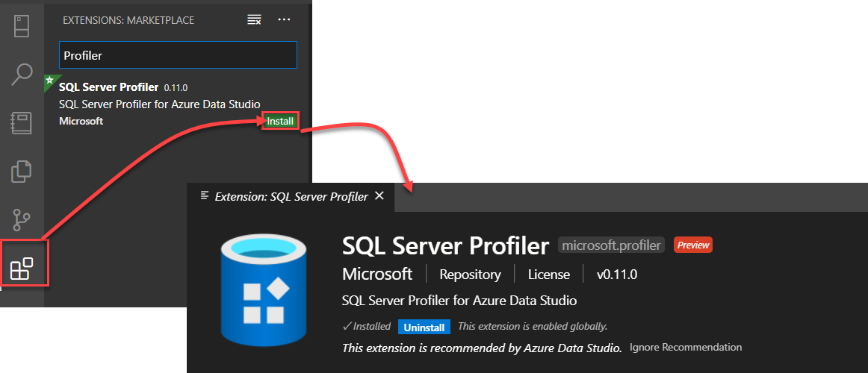Install the SQL Server Profiler extension
Screen dimensions: 868x373
pos(281,121)
